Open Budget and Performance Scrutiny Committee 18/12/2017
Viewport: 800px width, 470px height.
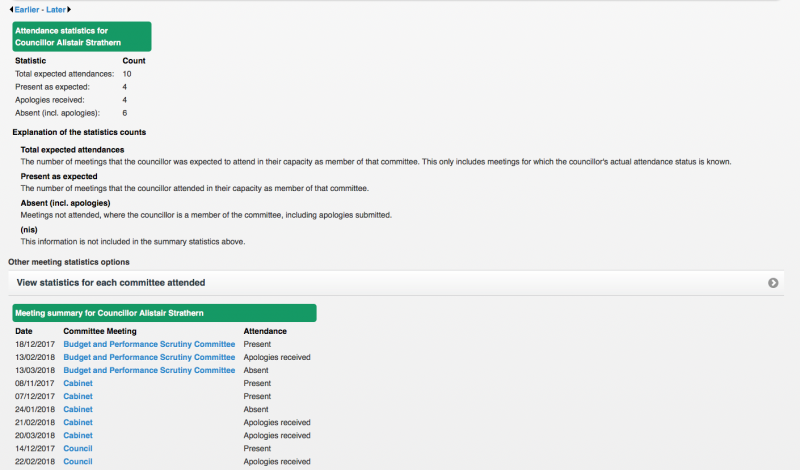pos(149,344)
